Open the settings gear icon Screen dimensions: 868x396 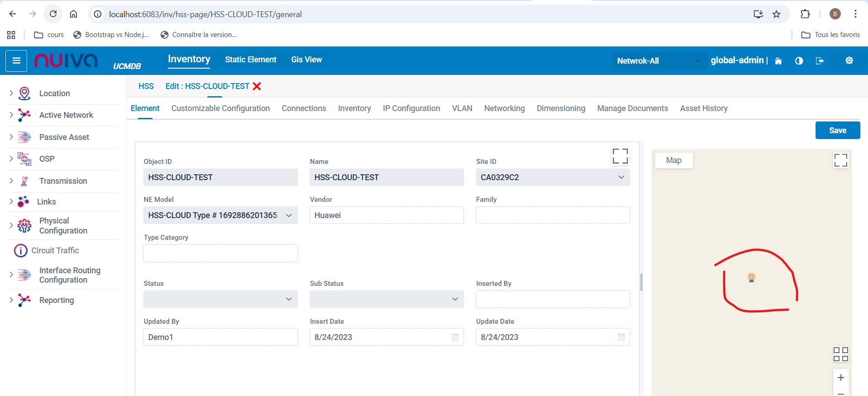(849, 61)
